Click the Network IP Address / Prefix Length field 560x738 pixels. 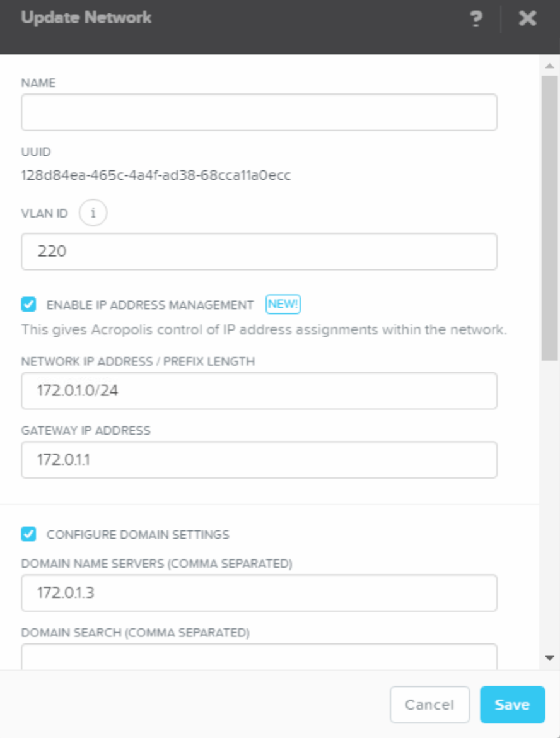(x=259, y=390)
